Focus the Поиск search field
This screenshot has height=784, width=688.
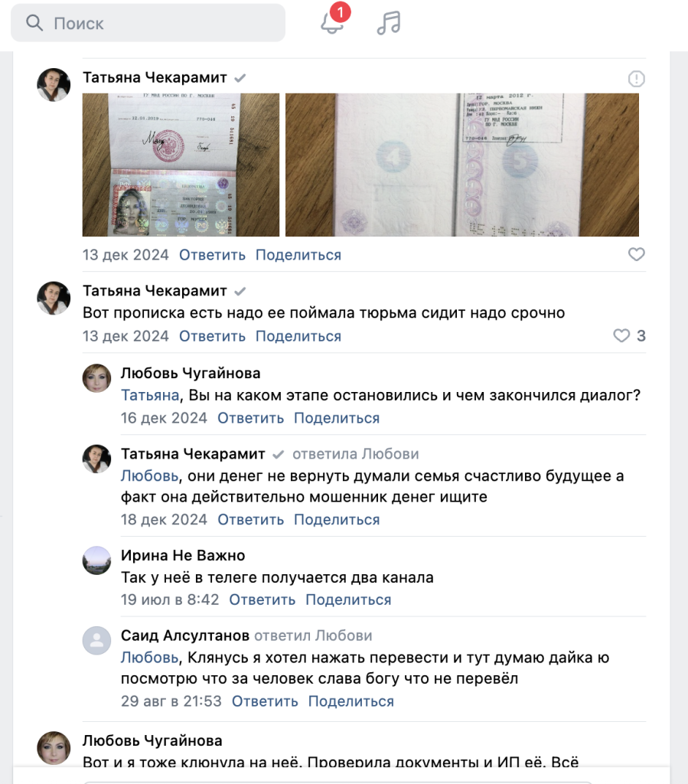click(x=148, y=23)
